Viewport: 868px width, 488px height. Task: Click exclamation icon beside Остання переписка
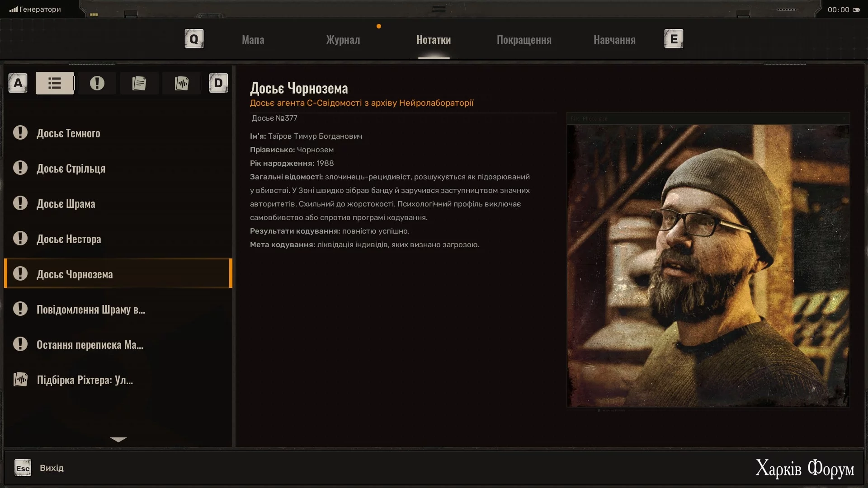point(20,344)
